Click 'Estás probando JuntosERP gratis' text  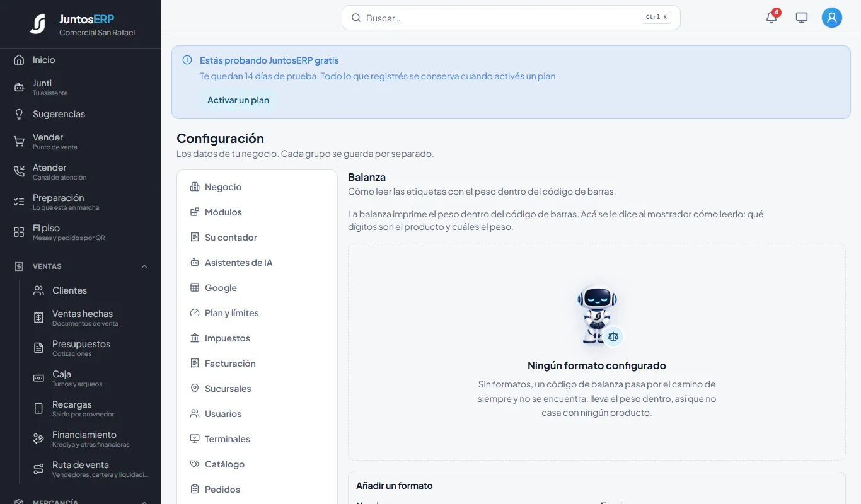pos(269,60)
